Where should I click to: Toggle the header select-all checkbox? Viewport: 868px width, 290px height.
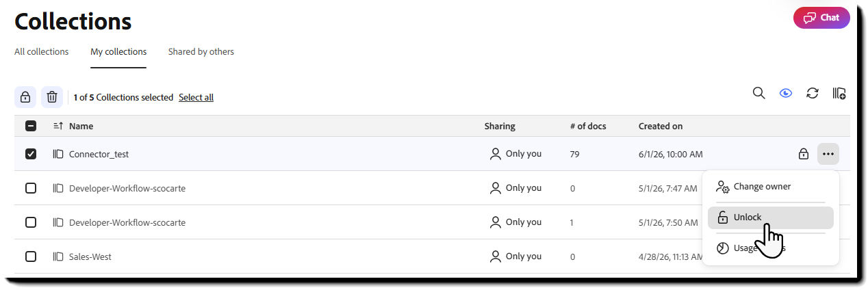(31, 126)
